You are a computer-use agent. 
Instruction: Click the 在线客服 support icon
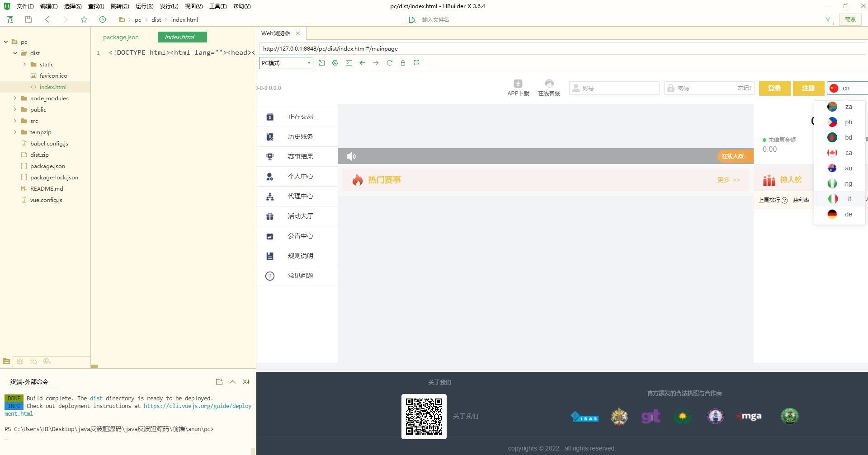pyautogui.click(x=549, y=84)
